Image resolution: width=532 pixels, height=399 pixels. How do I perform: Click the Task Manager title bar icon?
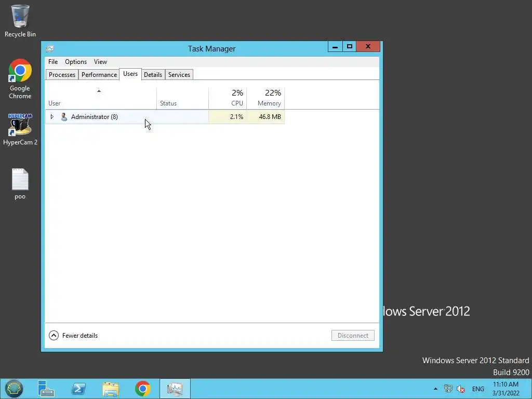[50, 48]
